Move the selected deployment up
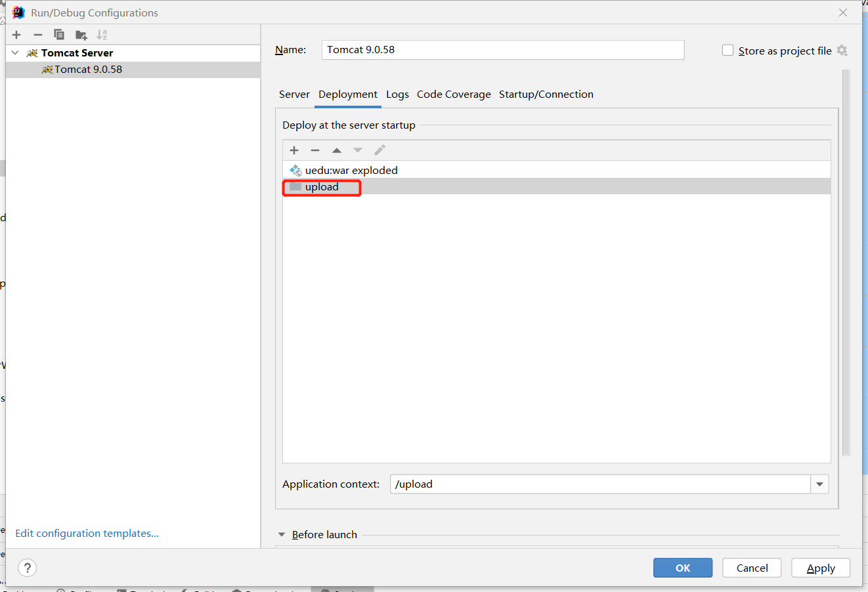The image size is (868, 592). 337,150
